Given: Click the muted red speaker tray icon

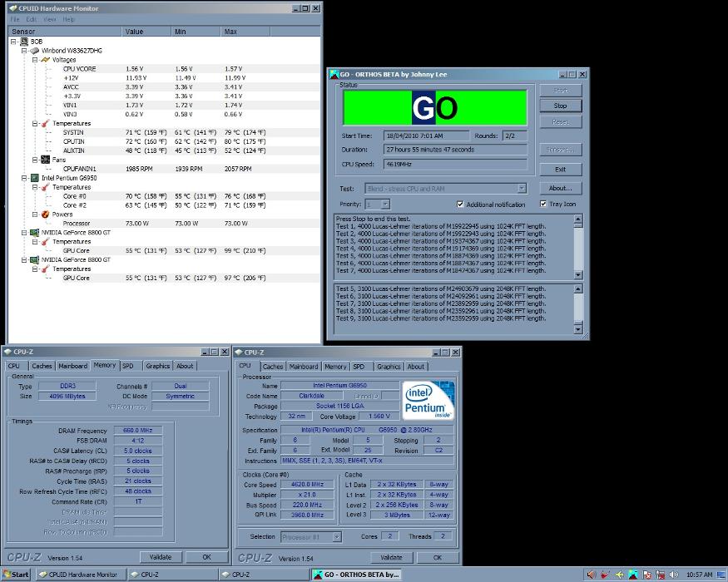Looking at the screenshot, I should 591,575.
